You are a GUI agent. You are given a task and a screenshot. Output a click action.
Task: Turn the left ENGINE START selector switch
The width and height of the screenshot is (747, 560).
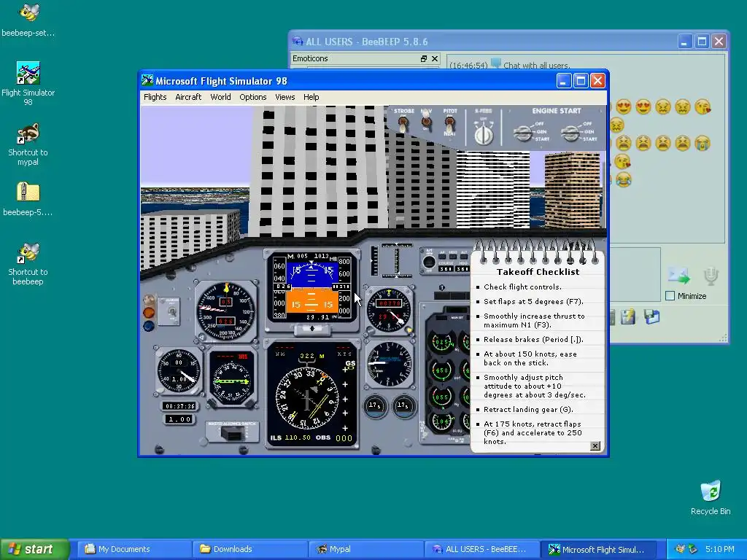click(524, 133)
